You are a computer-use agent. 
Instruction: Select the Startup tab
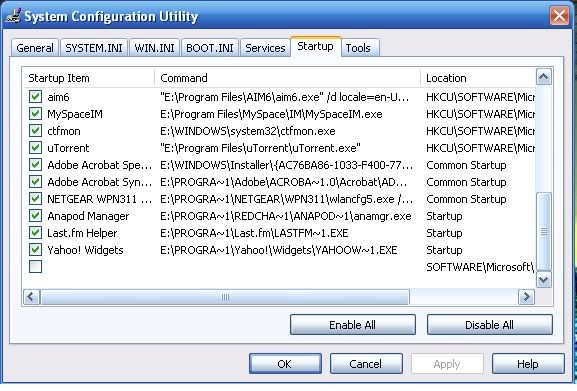pyautogui.click(x=315, y=46)
